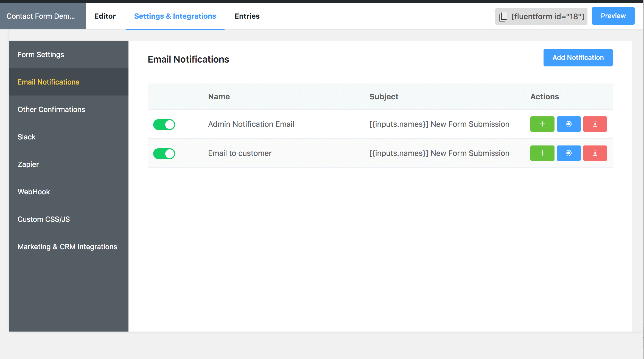Duplicate the Admin Notification Email with plus icon
The image size is (644, 359).
542,124
